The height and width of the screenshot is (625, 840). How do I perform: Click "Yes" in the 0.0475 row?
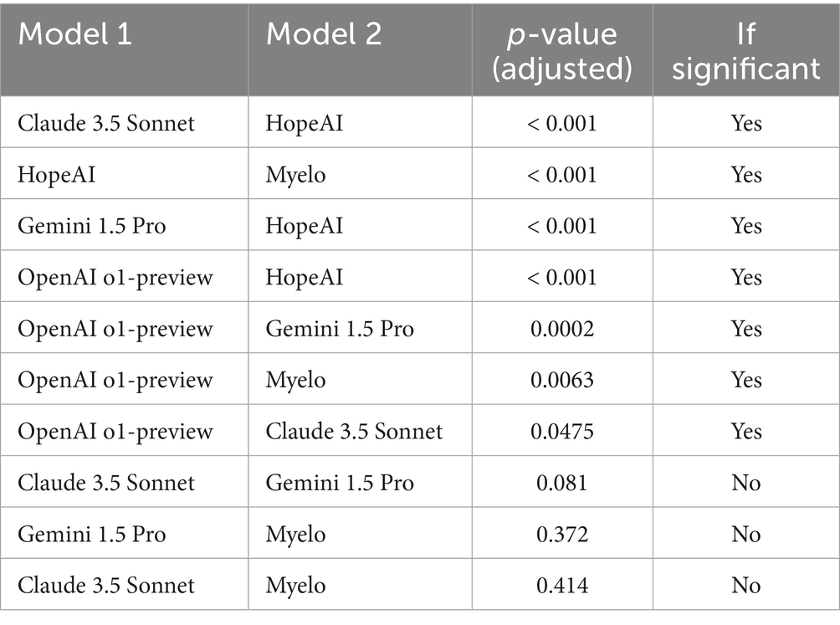(745, 432)
